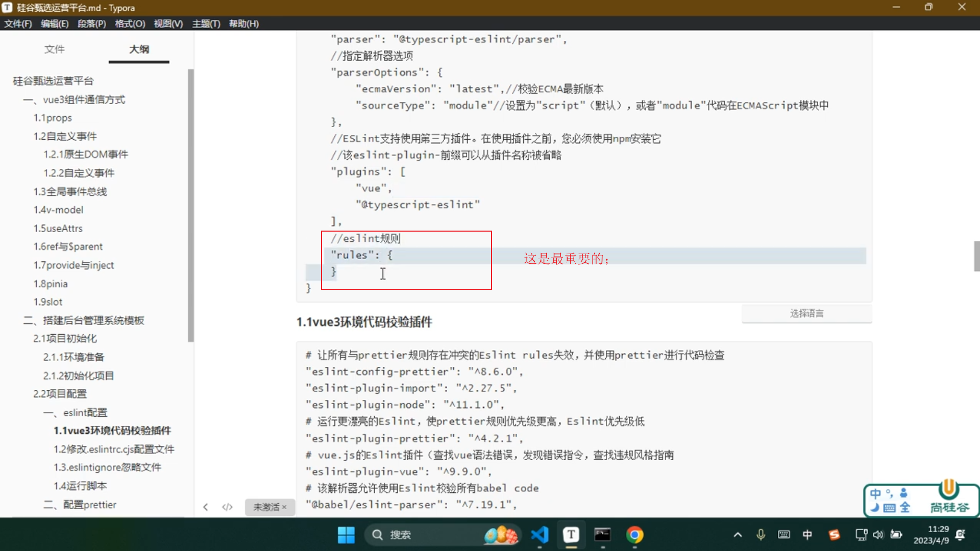Image resolution: width=980 pixels, height=551 pixels.
Task: Click the 未激活 license status button
Action: (x=269, y=507)
